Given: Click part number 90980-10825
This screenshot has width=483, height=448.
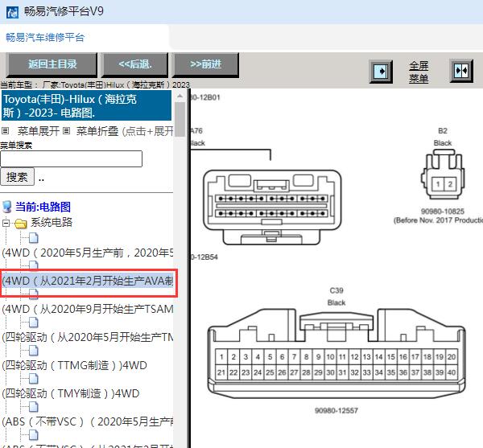Looking at the screenshot, I should click(x=442, y=212).
